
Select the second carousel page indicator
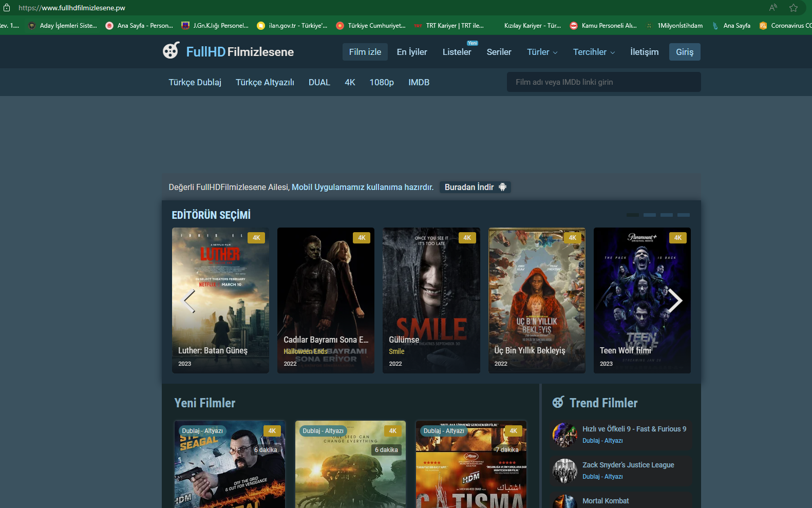[649, 215]
